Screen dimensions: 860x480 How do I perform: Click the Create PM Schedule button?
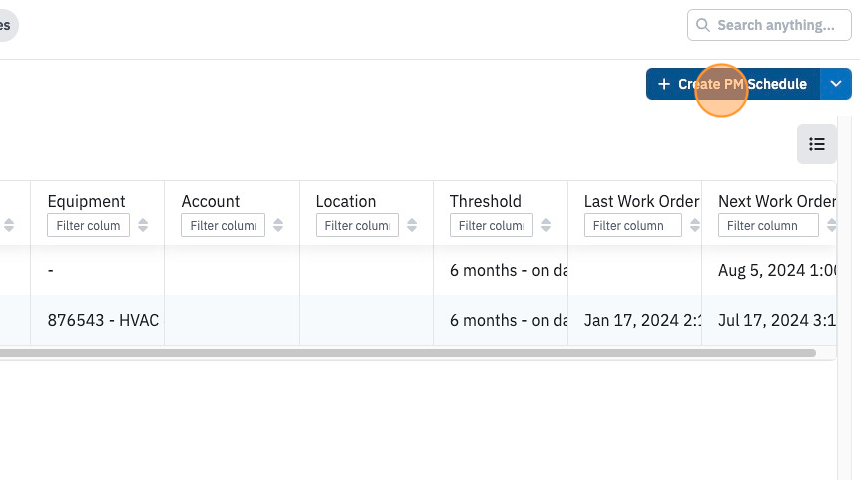point(733,84)
